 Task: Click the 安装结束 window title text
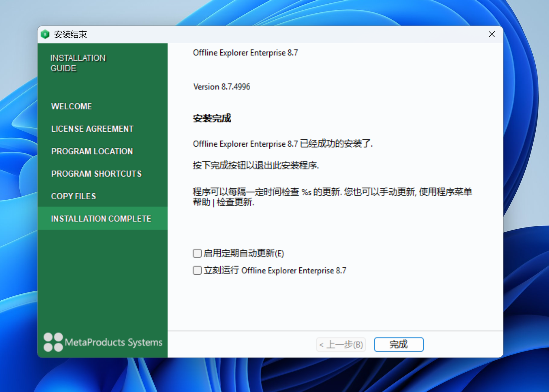click(71, 34)
